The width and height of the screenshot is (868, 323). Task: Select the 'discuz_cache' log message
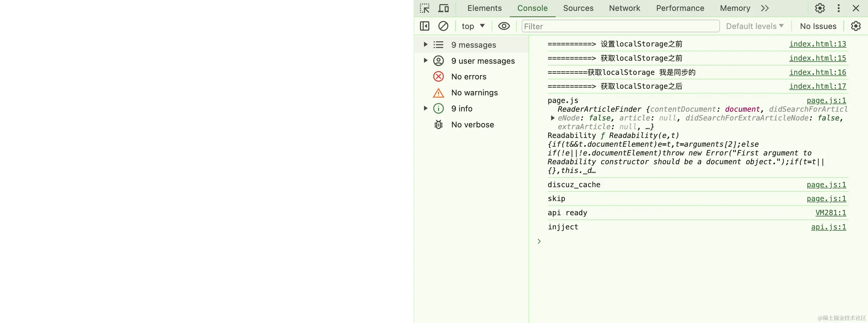click(x=574, y=184)
